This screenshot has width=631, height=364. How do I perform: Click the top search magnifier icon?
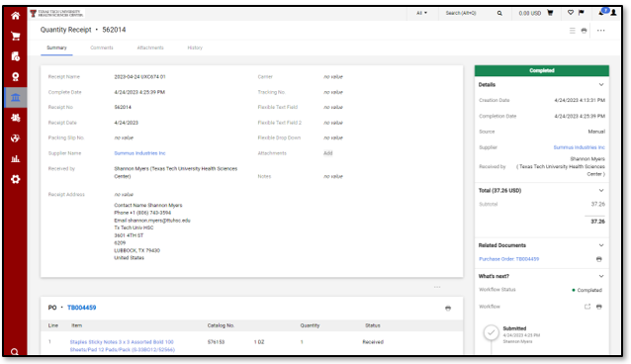click(x=499, y=13)
